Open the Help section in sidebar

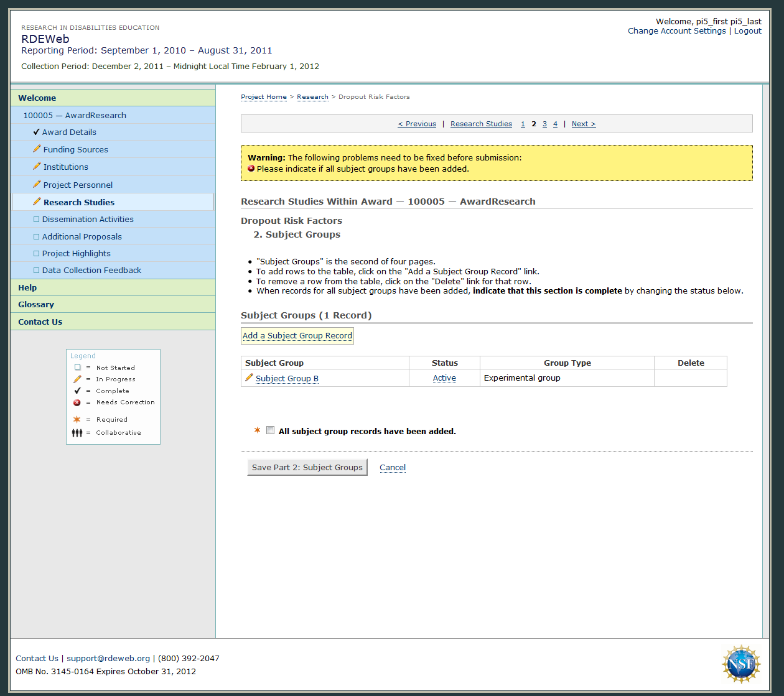click(x=27, y=287)
